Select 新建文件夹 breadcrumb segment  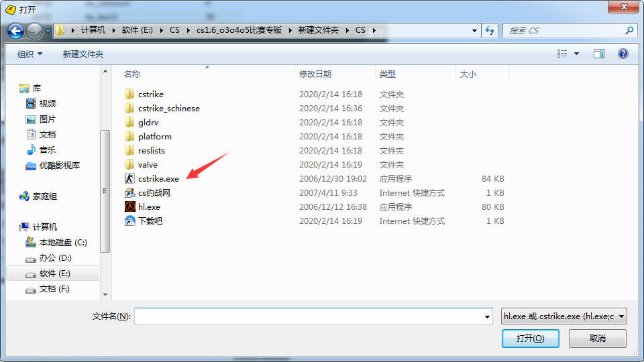[x=318, y=30]
